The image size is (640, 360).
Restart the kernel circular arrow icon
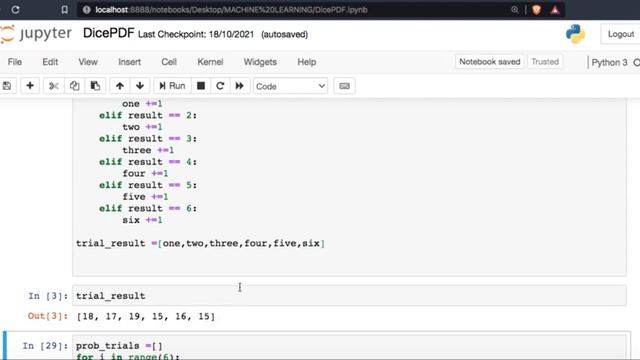220,86
